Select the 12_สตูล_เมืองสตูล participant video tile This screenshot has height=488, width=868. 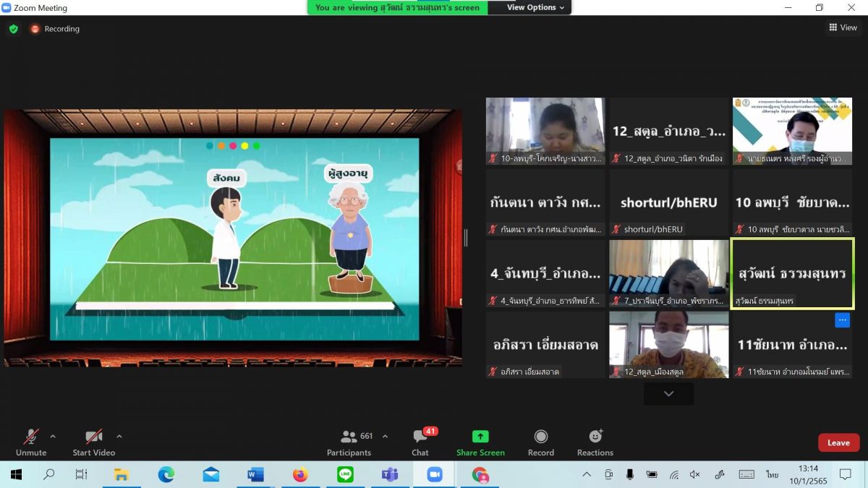[668, 344]
